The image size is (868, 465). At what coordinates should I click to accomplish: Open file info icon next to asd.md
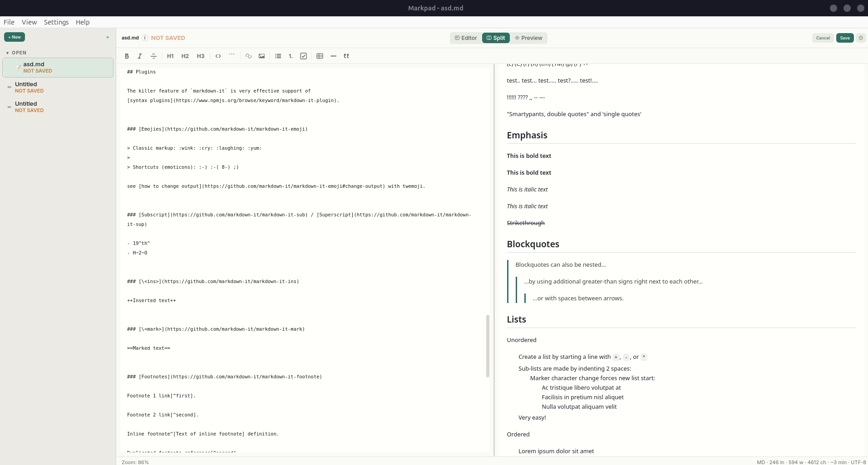coord(145,38)
